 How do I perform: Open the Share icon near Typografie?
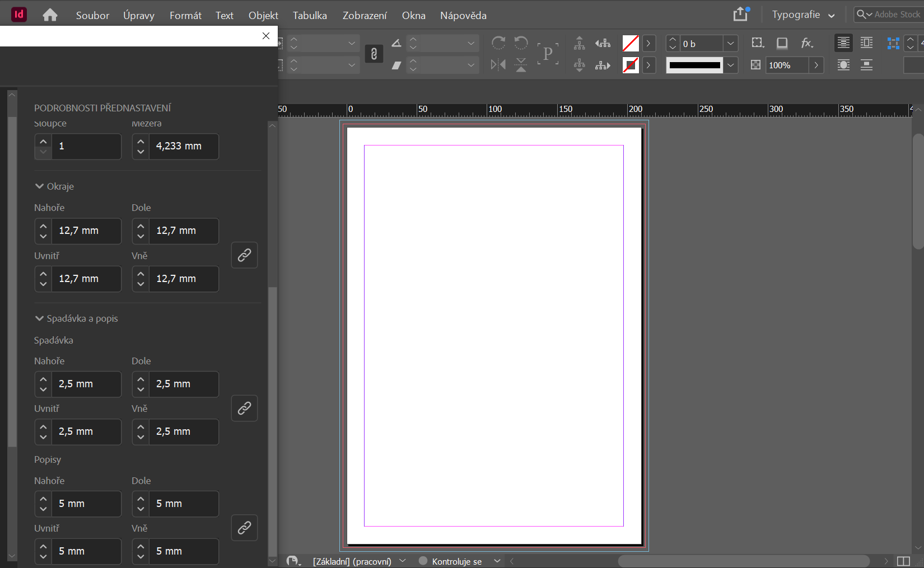[x=740, y=14]
